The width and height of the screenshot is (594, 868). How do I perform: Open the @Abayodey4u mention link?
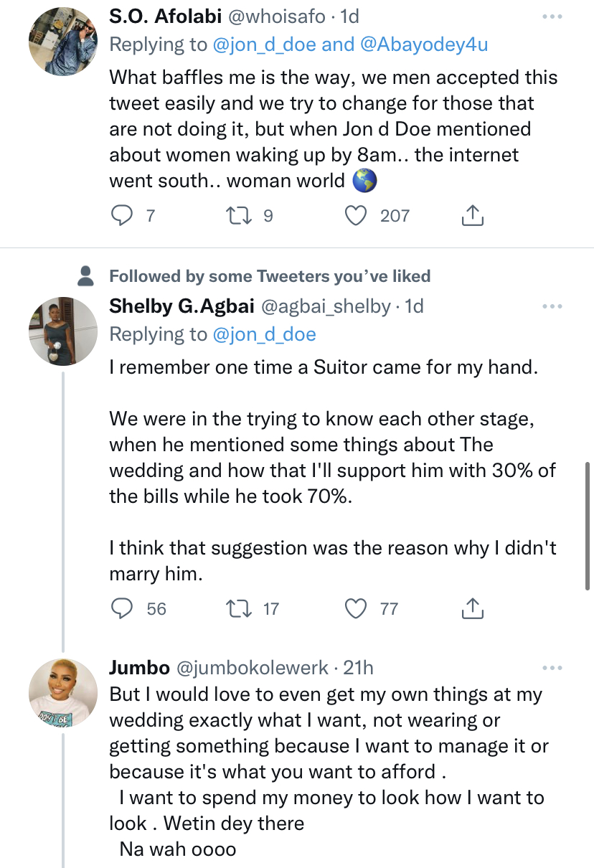(x=423, y=44)
